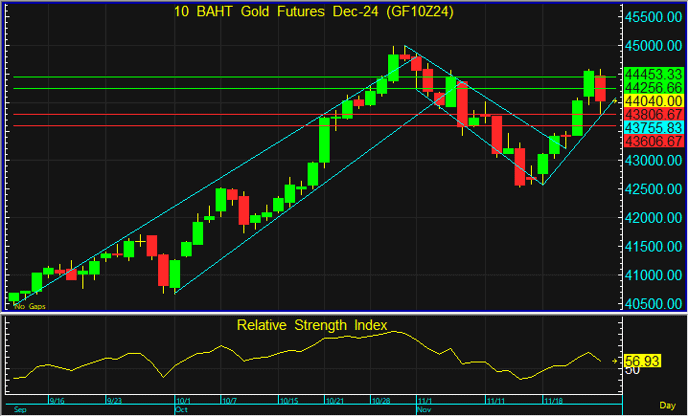This screenshot has width=689, height=417.
Task: Click the divider between price chart and RSI panel
Action: point(310,314)
